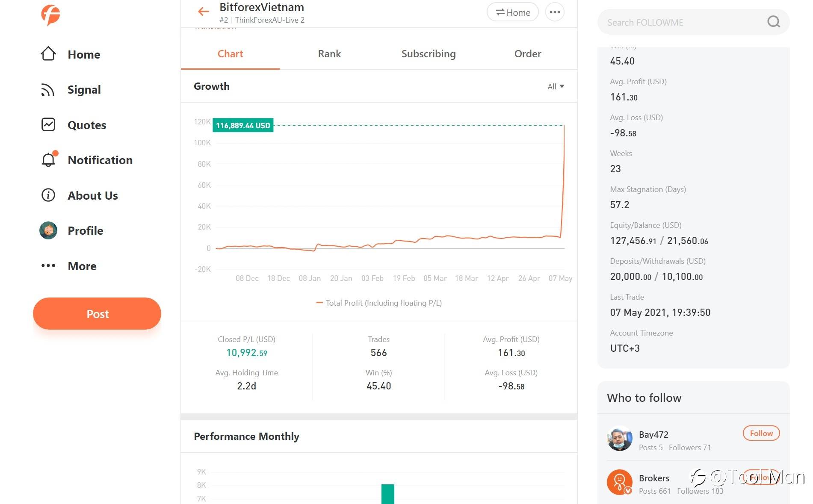
Task: Open the Signal feed icon
Action: (x=48, y=90)
